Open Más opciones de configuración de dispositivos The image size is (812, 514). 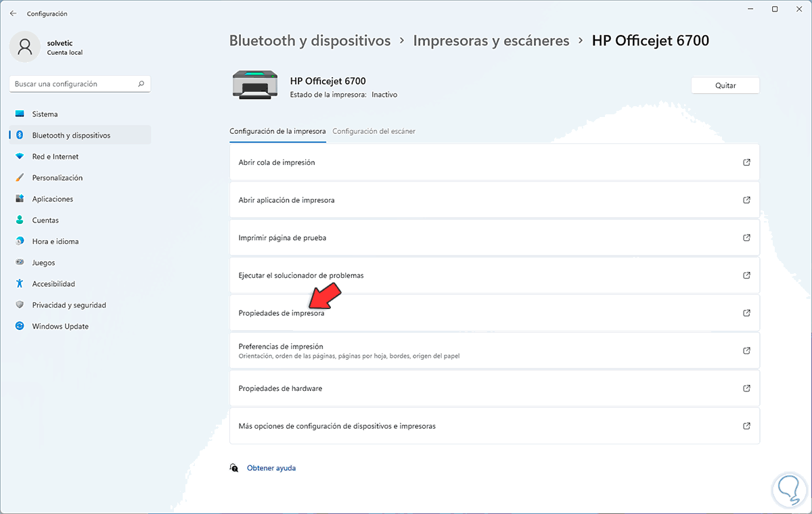[495, 426]
